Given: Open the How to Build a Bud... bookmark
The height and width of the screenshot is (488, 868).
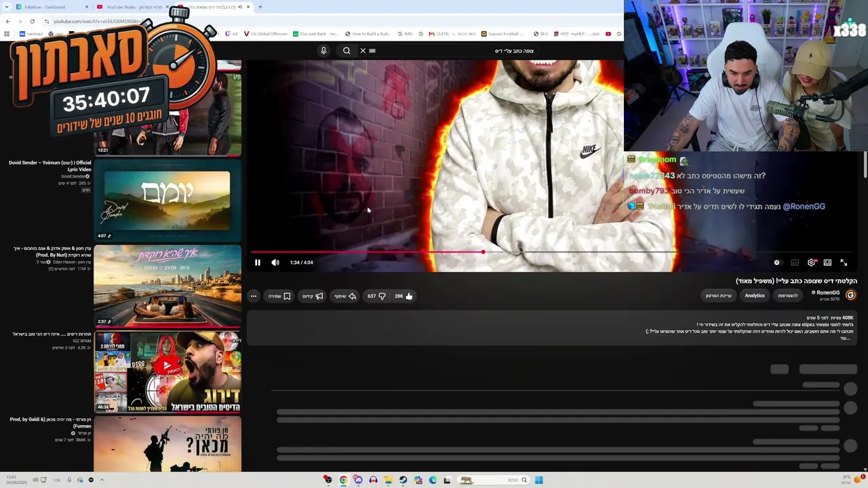Looking at the screenshot, I should (368, 34).
